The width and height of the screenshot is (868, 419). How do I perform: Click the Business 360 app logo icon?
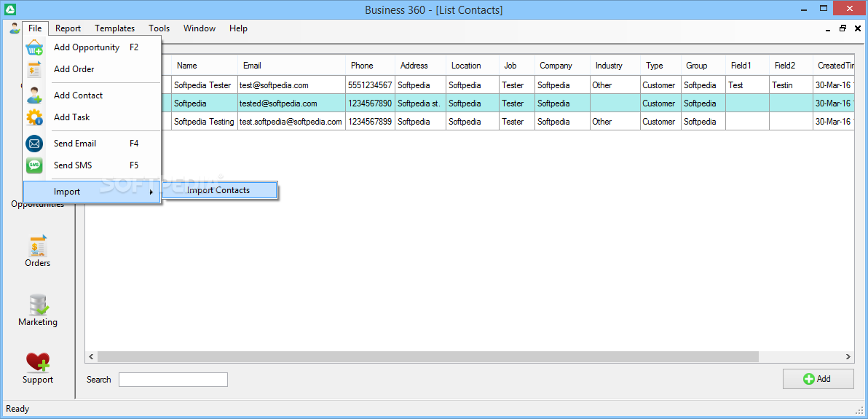(9, 9)
